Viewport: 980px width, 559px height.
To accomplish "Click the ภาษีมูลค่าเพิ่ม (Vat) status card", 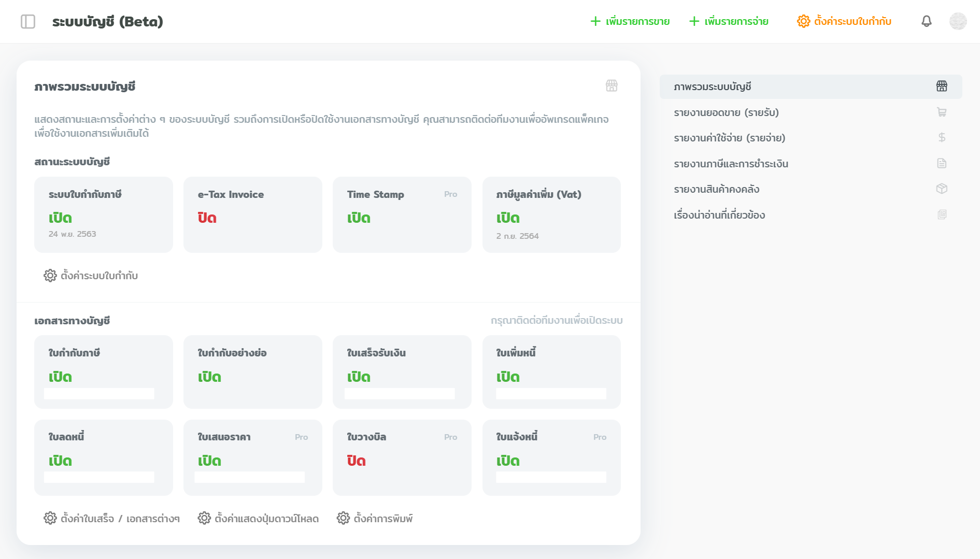I will (x=551, y=214).
